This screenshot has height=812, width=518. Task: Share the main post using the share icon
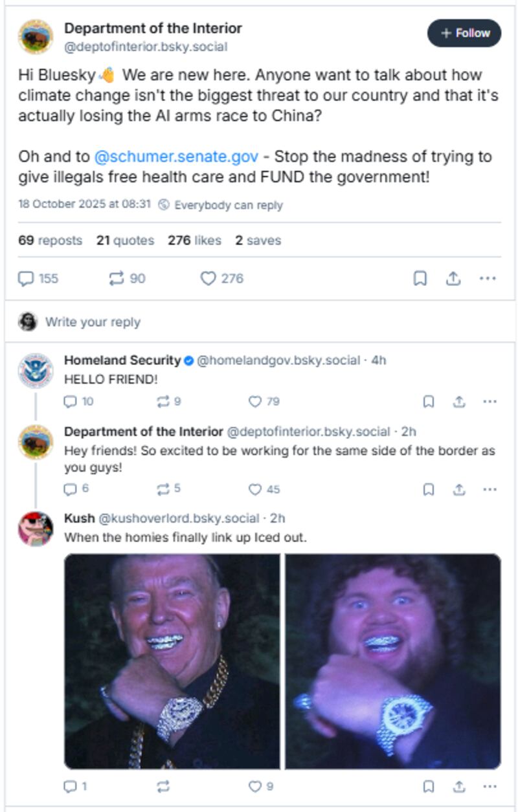pyautogui.click(x=453, y=279)
